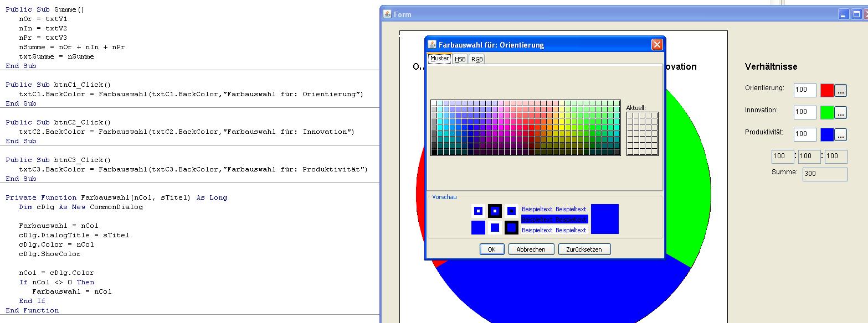Pick a color from the Muster swatch grid
This screenshot has width=868, height=323.
pos(526,128)
